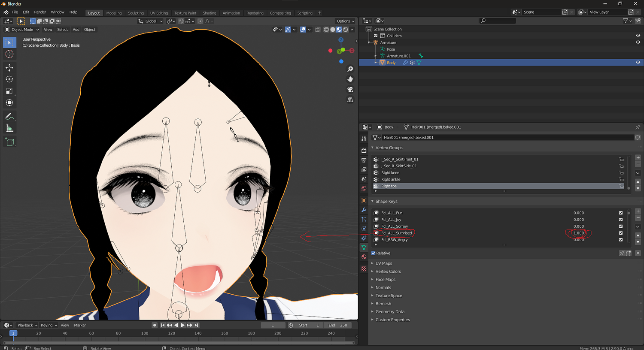Open the Tool properties tab
Image resolution: width=644 pixels, height=350 pixels.
coord(364,139)
